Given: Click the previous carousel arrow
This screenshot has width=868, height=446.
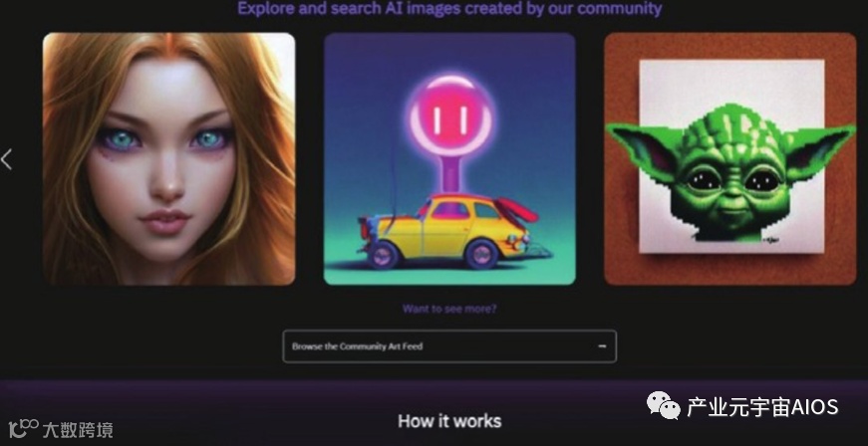Looking at the screenshot, I should tap(7, 159).
